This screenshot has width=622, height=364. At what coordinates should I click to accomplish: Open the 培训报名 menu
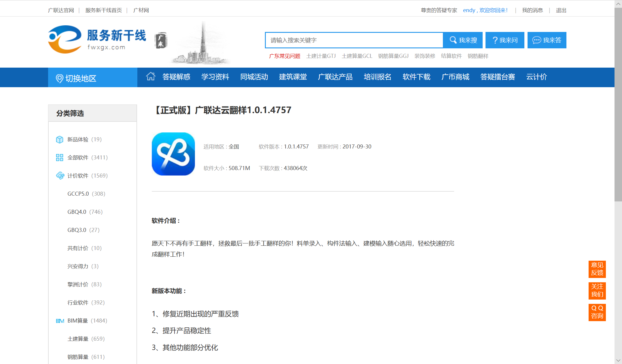tap(378, 77)
